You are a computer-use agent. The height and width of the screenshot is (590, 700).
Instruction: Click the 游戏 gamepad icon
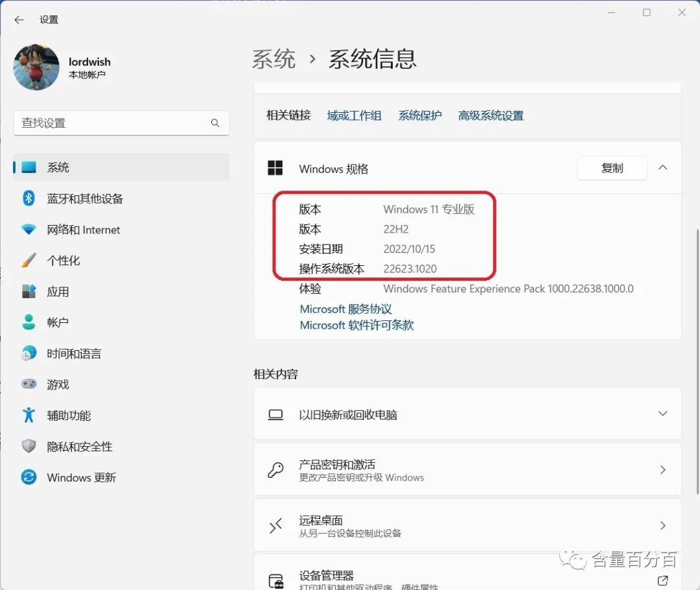coord(29,384)
